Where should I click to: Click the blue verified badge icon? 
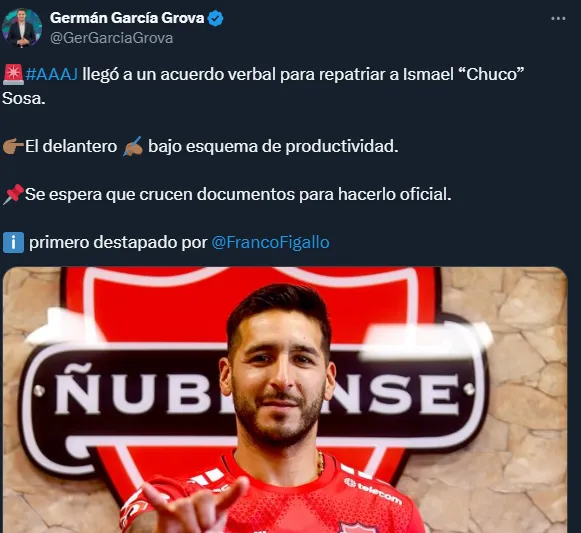pos(216,19)
